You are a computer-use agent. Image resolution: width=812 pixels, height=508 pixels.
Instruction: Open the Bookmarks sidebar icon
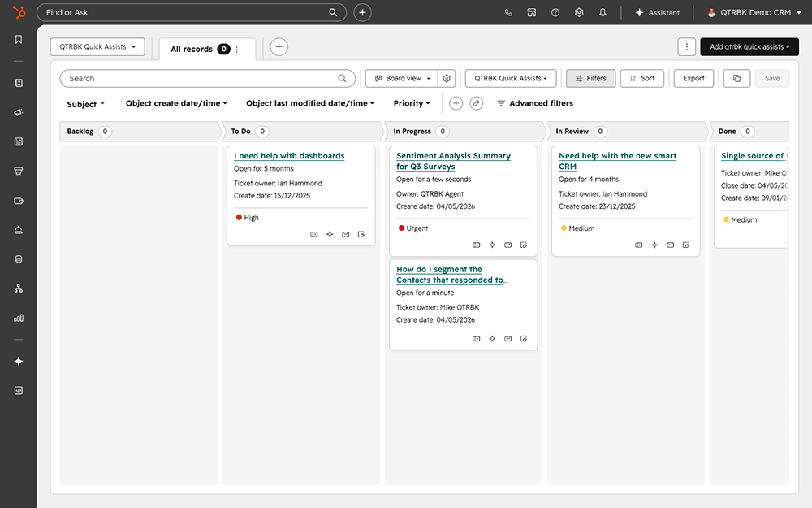19,39
